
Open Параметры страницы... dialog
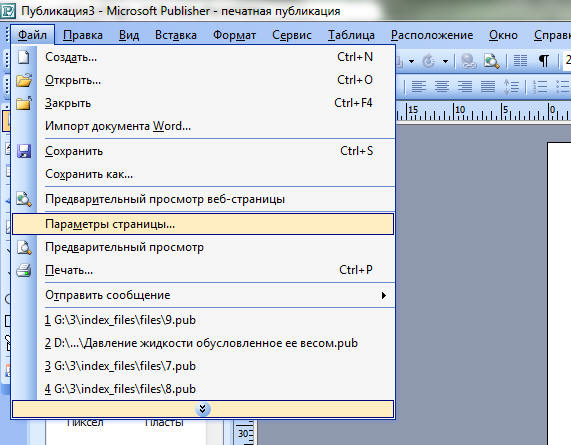tap(203, 224)
